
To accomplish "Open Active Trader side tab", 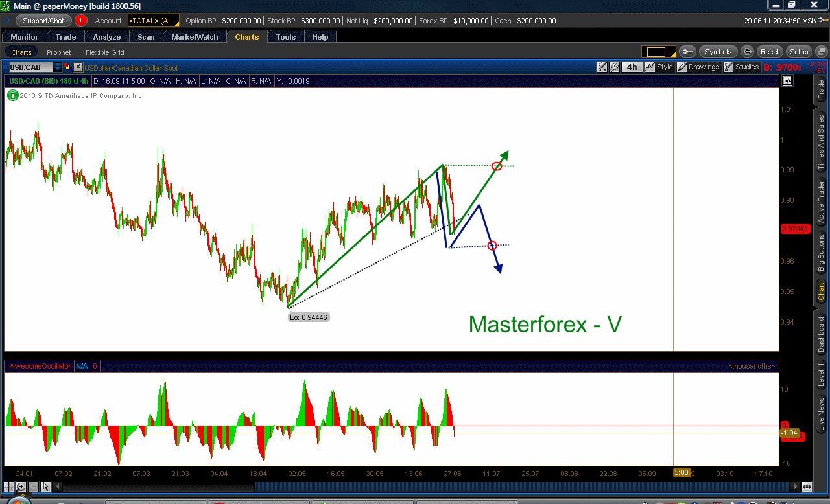I will tap(821, 201).
